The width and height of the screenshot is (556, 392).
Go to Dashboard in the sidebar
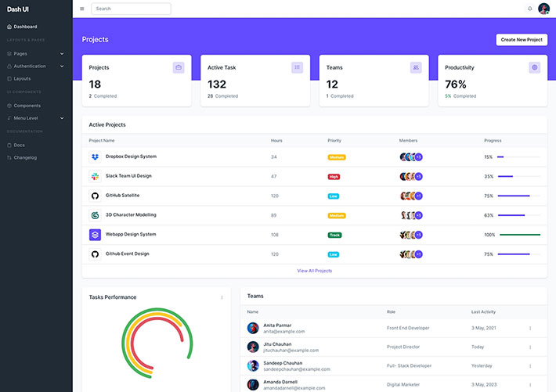pyautogui.click(x=25, y=27)
